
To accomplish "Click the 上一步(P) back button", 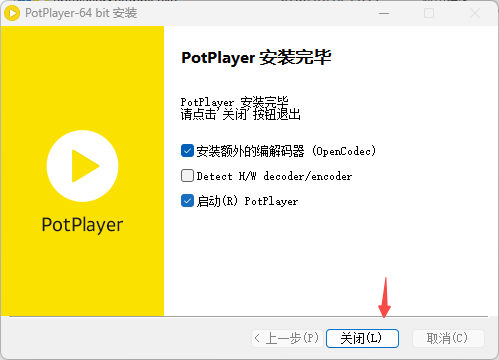I will (287, 338).
